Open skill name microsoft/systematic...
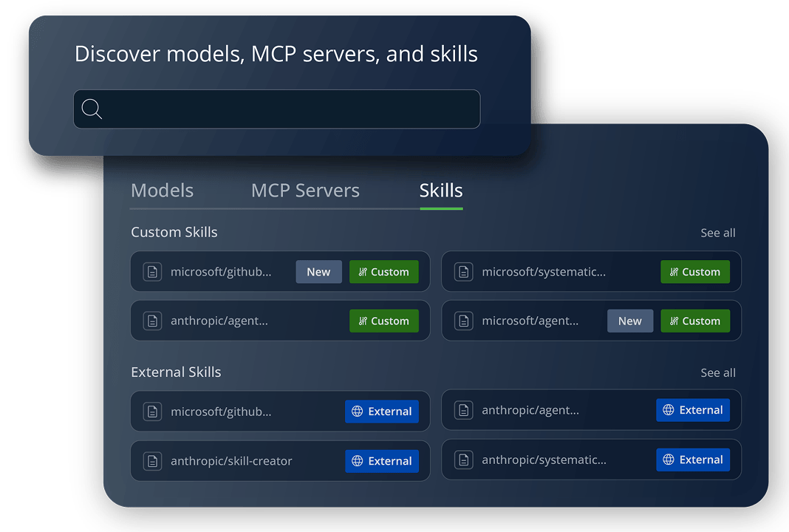The width and height of the screenshot is (789, 532). pos(544,272)
